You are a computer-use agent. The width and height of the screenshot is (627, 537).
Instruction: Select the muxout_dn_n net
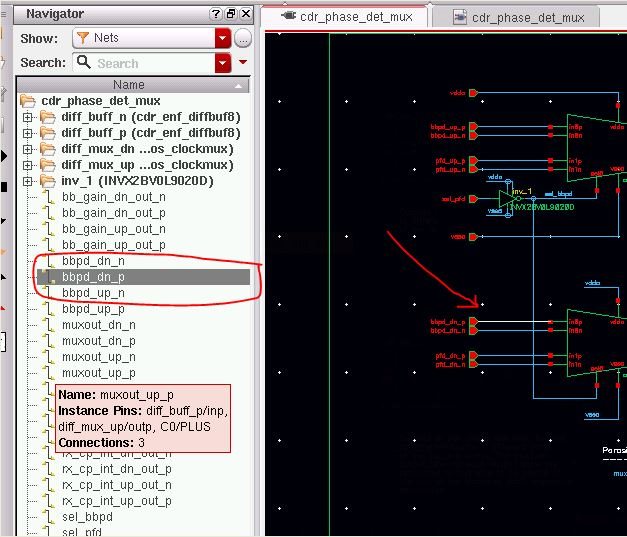pos(98,325)
